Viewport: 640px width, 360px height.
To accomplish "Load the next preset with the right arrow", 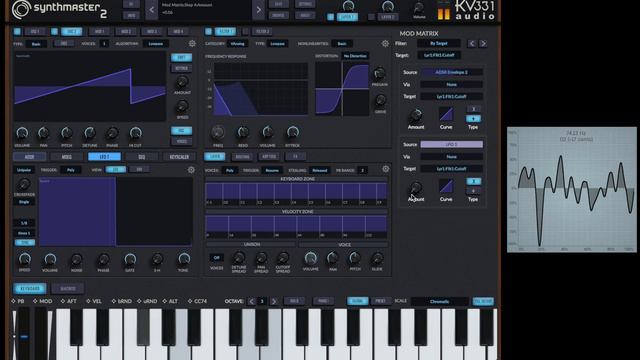I will pyautogui.click(x=258, y=10).
